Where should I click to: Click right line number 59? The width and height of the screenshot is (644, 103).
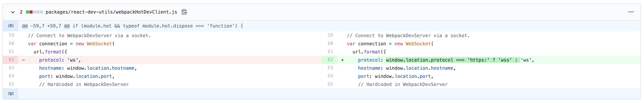coord(330,35)
